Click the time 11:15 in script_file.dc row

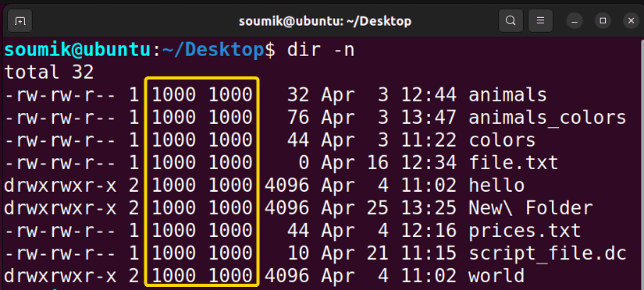point(429,254)
